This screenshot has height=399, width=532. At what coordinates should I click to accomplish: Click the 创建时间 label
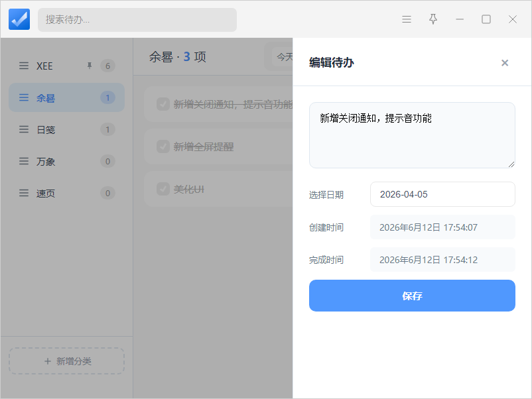tap(326, 227)
